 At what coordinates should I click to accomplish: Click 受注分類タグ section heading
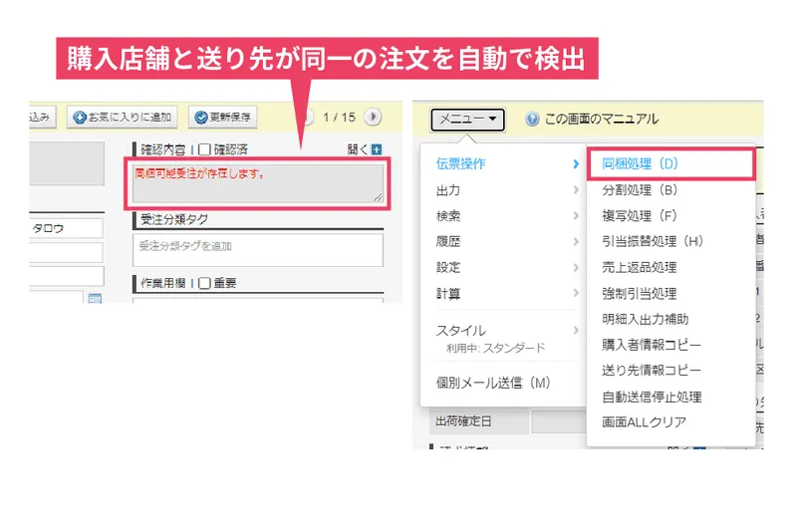(174, 219)
